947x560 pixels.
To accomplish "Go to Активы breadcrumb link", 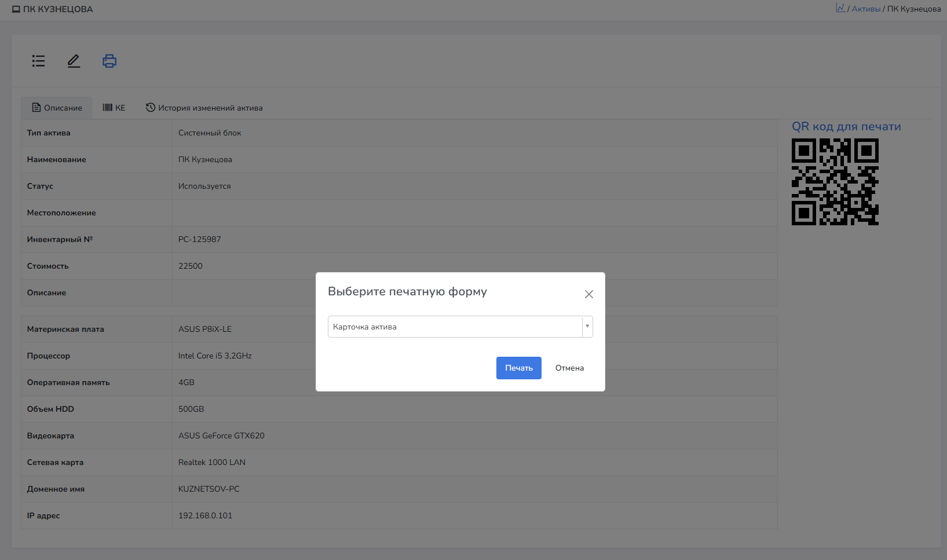I will pyautogui.click(x=866, y=9).
